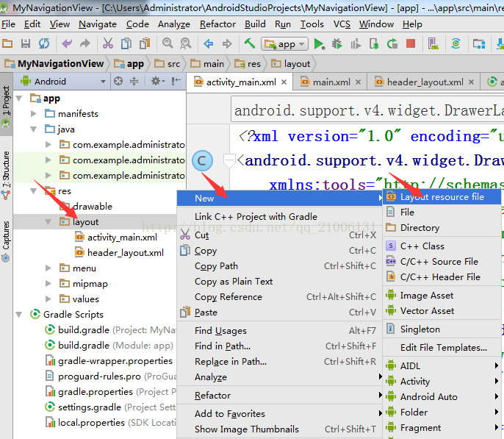Click Find Usages in context menu
Viewport: 504px width, 439px height.
point(280,331)
